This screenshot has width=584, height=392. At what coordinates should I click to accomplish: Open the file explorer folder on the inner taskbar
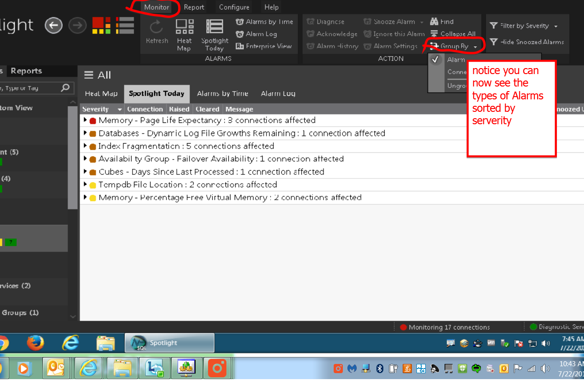105,343
